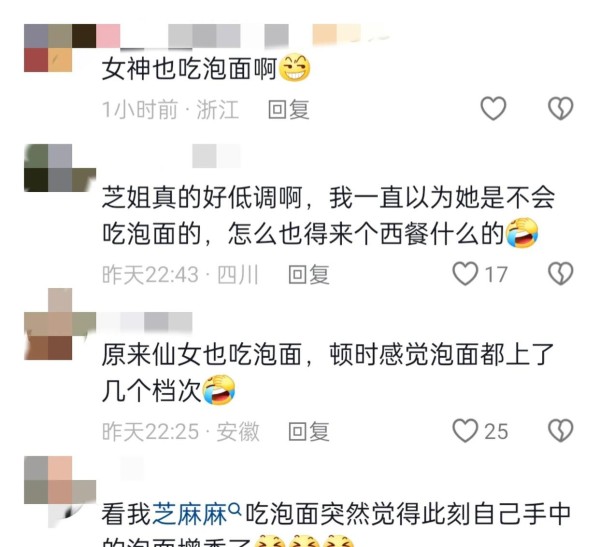Dislike the 女神也吃泡面啊 comment
Image resolution: width=600 pixels, height=547 pixels.
pyautogui.click(x=561, y=109)
